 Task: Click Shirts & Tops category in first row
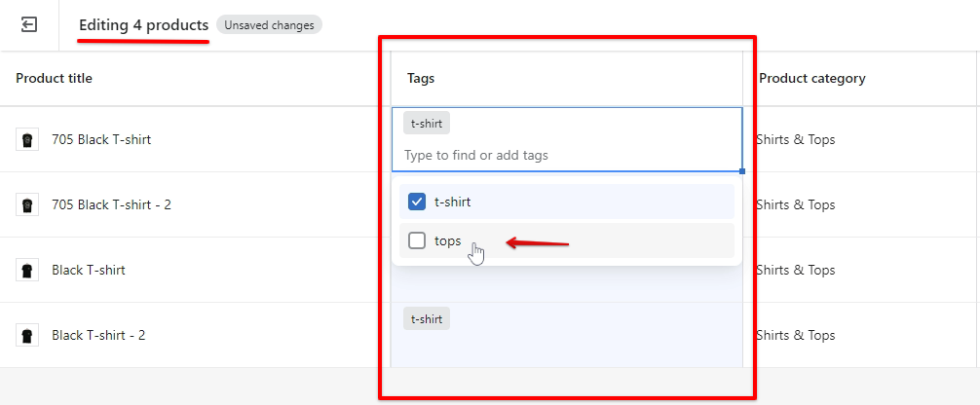(x=795, y=139)
